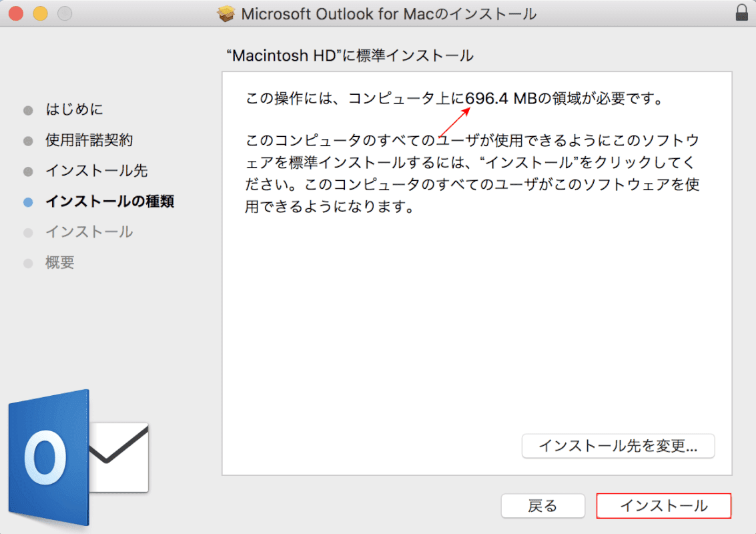
Task: Click the インストール button to start installation
Action: [663, 505]
